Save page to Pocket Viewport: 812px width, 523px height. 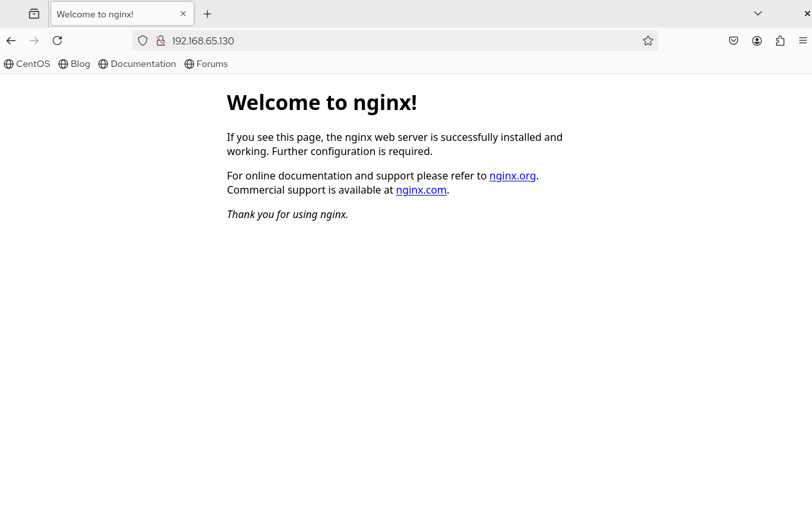point(734,41)
